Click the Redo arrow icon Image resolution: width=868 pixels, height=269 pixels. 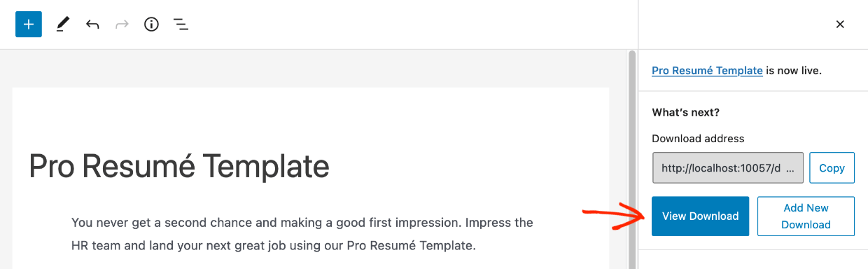point(122,25)
